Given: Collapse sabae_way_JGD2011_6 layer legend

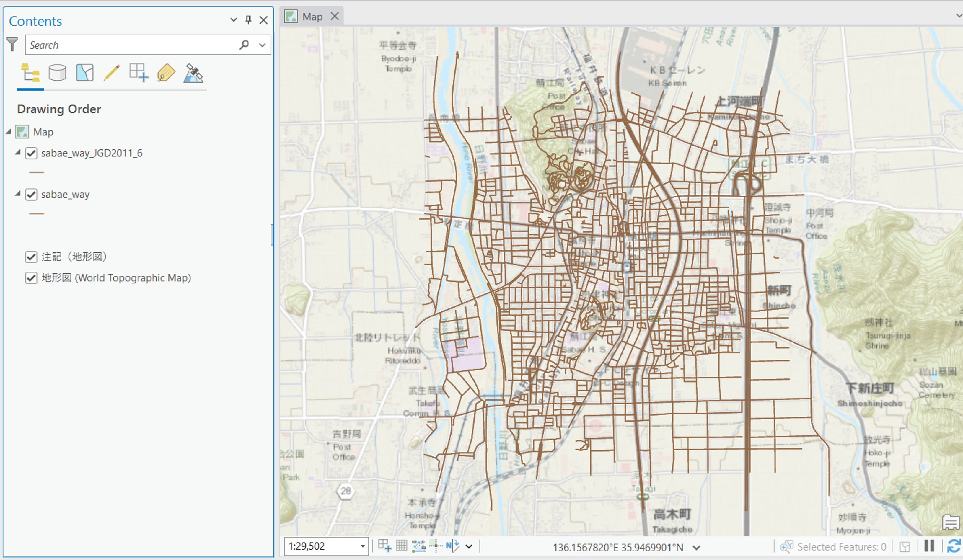Looking at the screenshot, I should point(18,152).
